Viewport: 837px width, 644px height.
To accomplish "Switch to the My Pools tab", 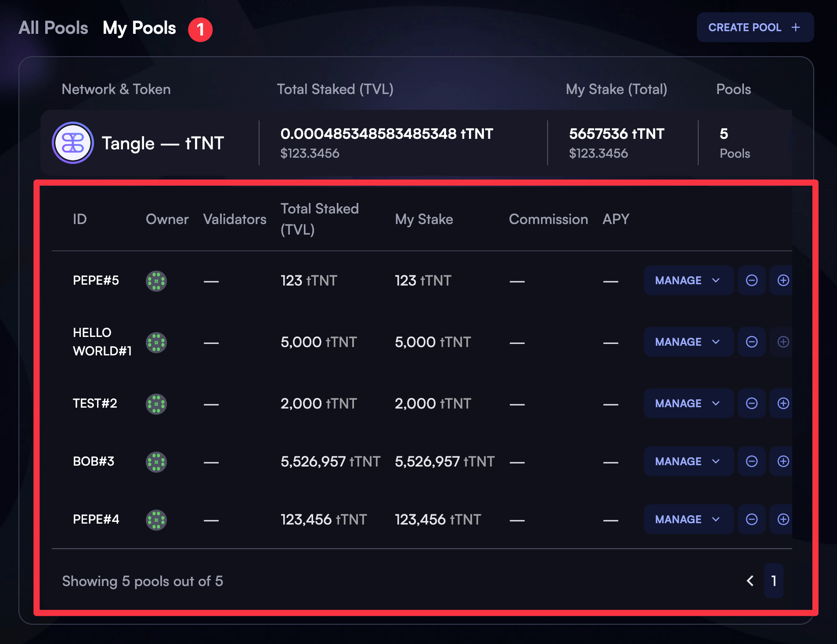I will click(139, 28).
